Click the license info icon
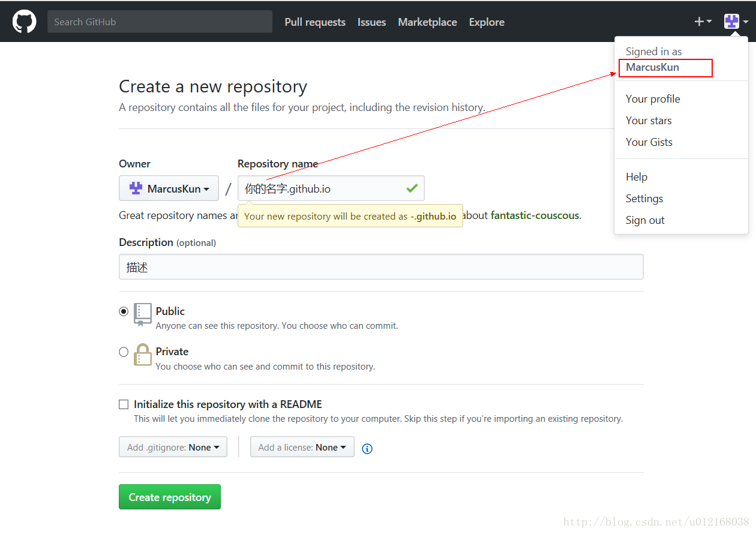Screen dimensions: 756x534 click(367, 448)
